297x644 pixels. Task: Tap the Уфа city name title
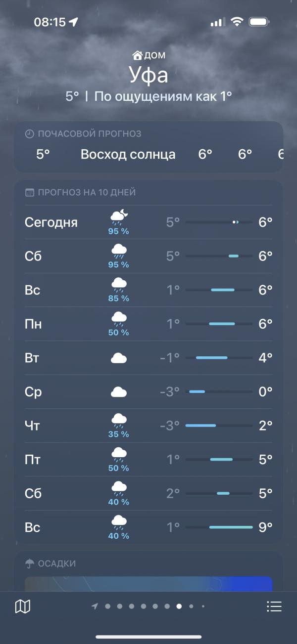click(148, 75)
